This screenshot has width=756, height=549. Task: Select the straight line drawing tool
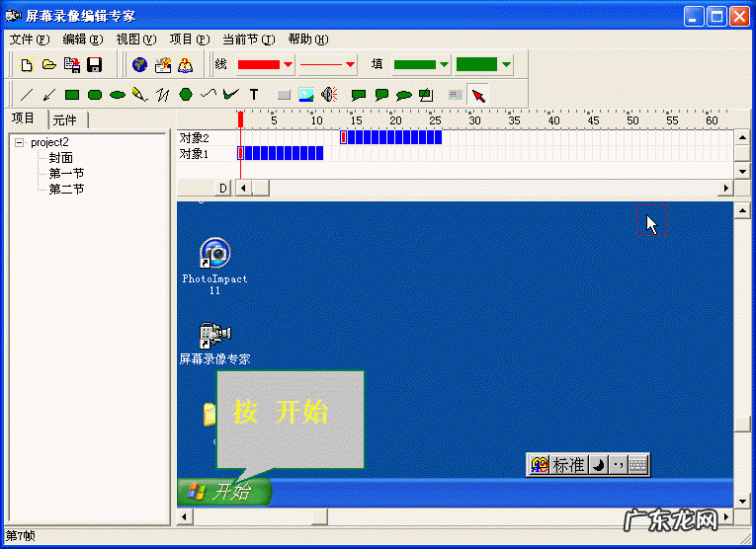point(27,95)
